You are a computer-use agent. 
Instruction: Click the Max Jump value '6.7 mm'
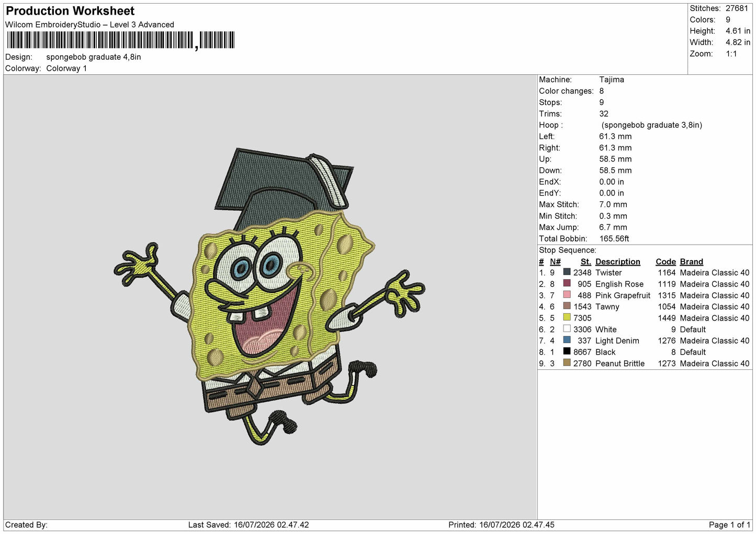pos(613,228)
